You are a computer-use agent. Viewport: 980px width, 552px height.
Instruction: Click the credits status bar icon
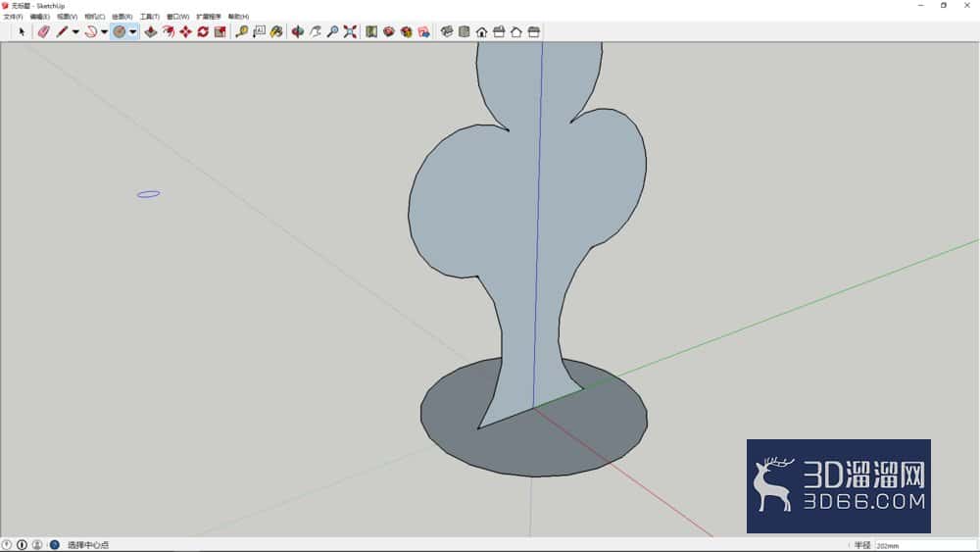[22, 544]
